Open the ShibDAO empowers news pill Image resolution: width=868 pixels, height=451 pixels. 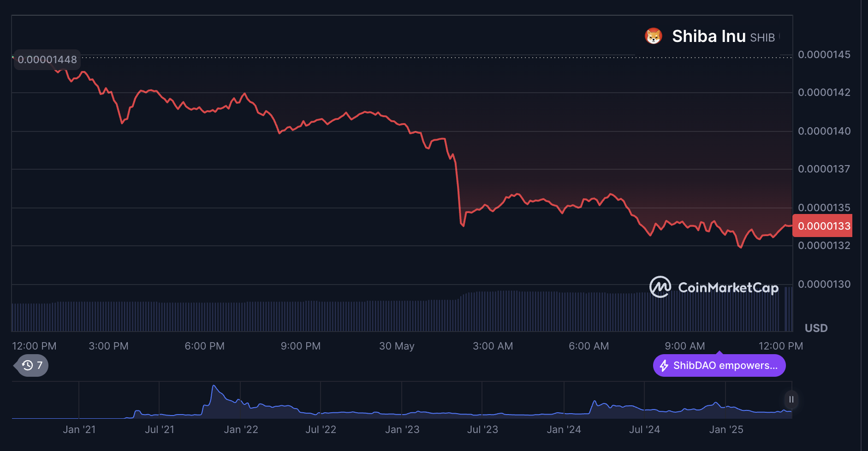719,365
